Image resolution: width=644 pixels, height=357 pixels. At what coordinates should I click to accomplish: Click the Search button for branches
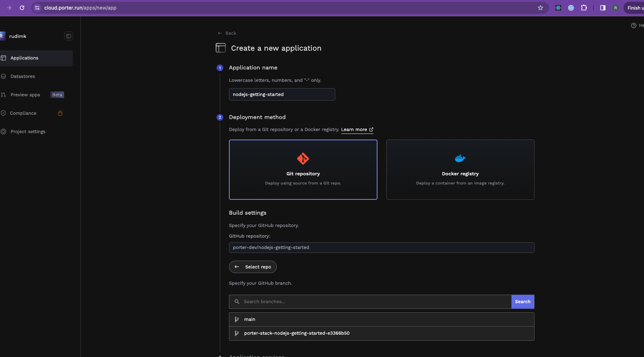522,301
